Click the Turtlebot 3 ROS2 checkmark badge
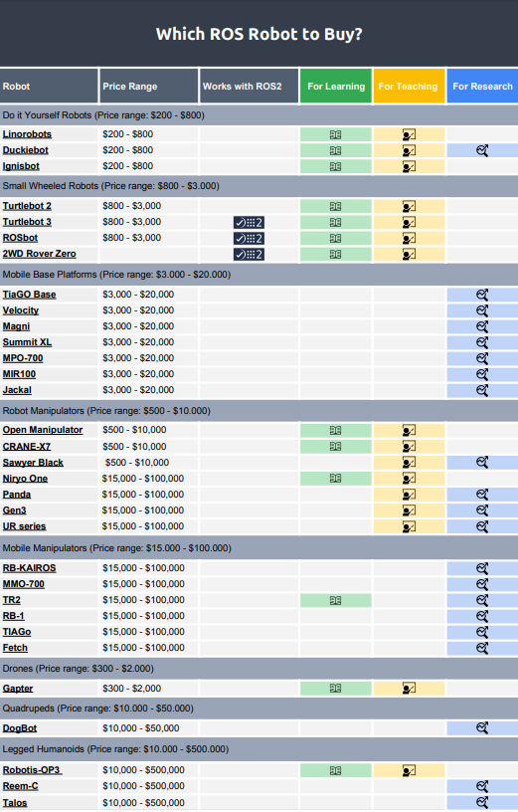The image size is (518, 812). point(249,223)
